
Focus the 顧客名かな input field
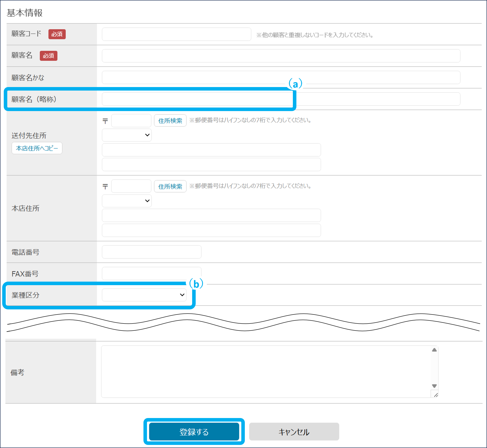[281, 77]
